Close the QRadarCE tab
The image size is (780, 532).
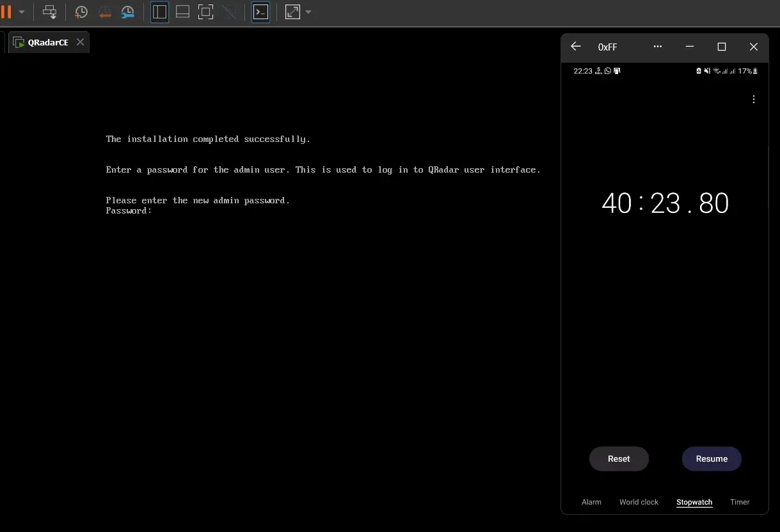click(80, 42)
